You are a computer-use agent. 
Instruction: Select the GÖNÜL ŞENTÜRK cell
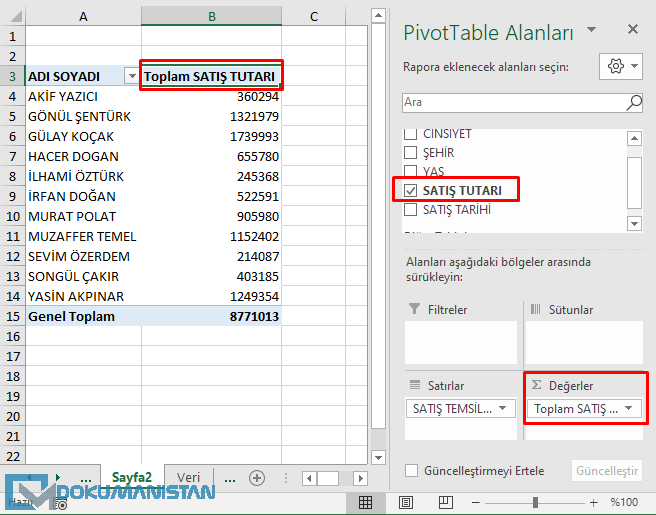coord(83,116)
